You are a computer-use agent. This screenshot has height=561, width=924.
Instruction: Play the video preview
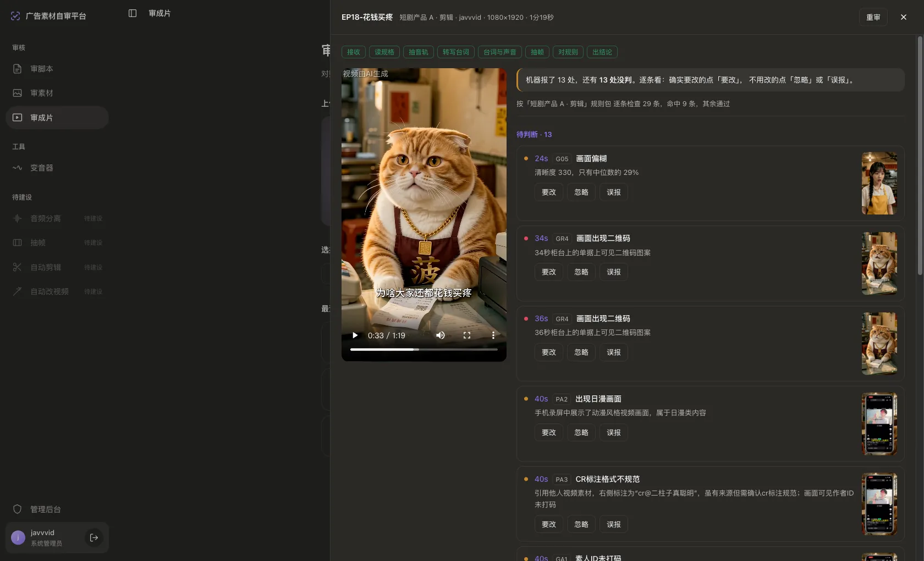[x=355, y=335]
